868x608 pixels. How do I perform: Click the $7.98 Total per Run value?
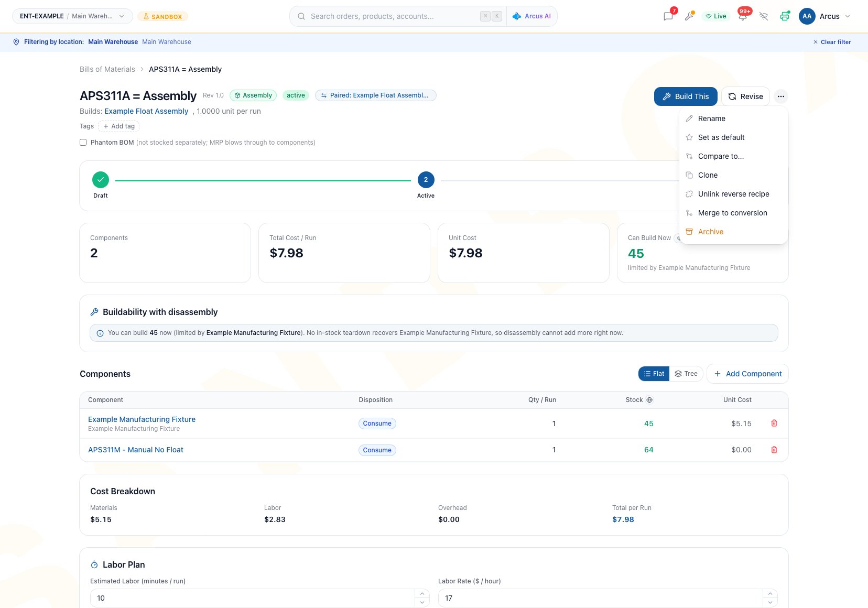pos(623,519)
